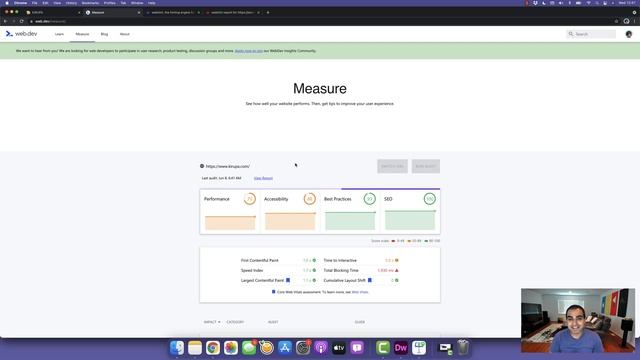Click the Category column header
640x360 pixels.
(x=235, y=322)
